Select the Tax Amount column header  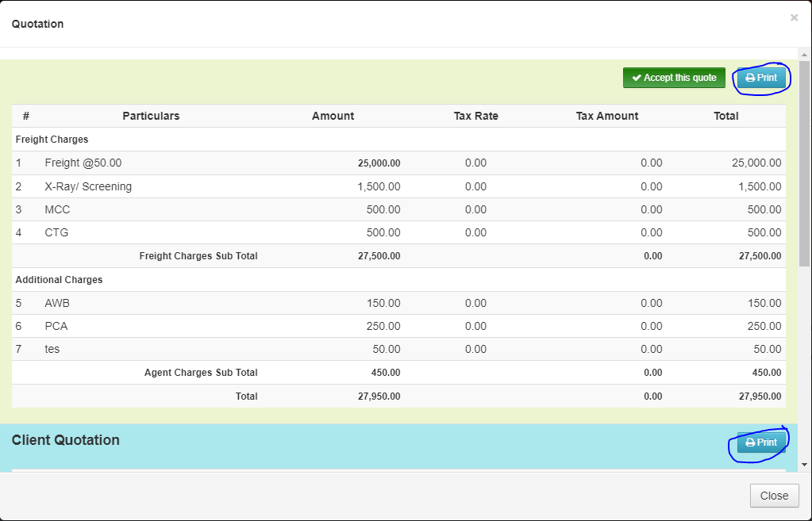tap(607, 116)
